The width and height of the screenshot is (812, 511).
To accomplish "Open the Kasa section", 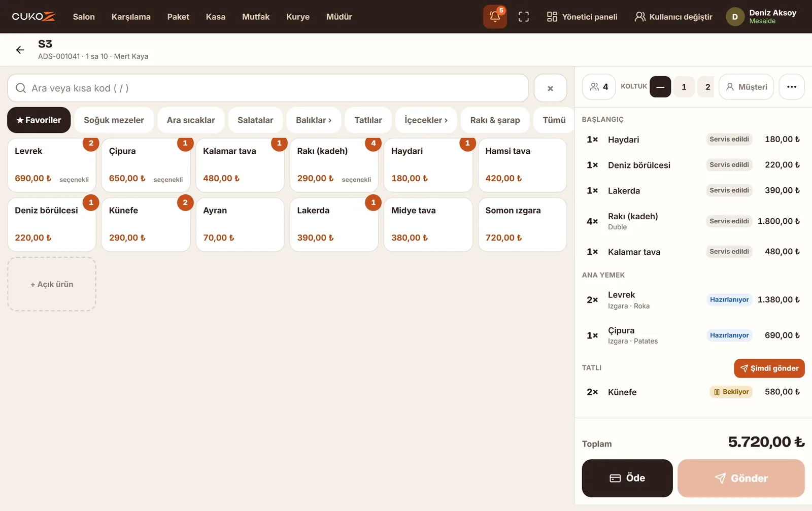I will 216,17.
